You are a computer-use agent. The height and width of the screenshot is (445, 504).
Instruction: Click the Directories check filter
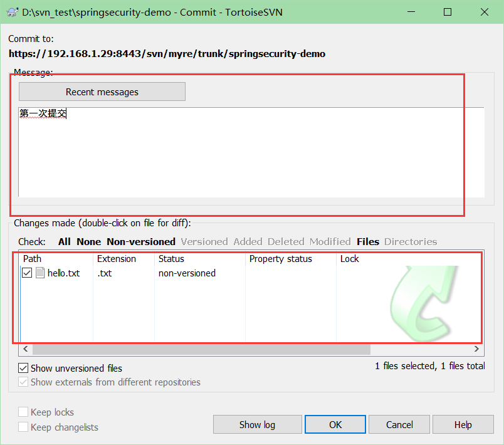point(411,242)
